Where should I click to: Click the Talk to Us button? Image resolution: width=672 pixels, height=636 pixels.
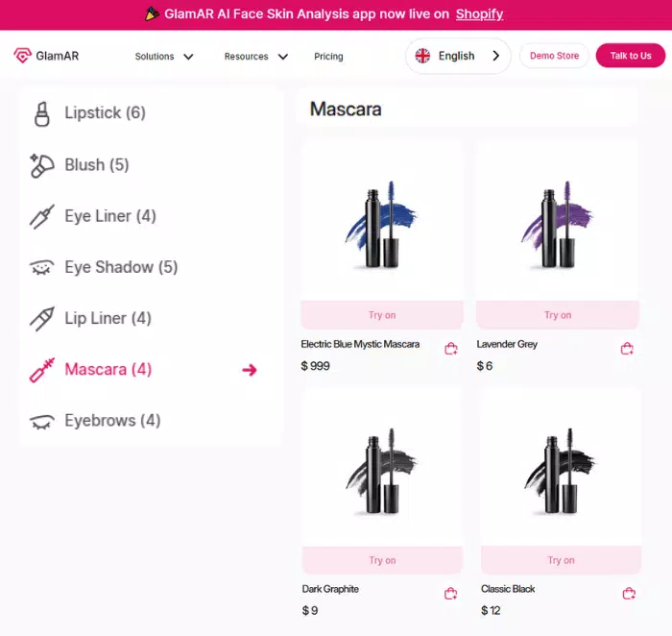(631, 56)
